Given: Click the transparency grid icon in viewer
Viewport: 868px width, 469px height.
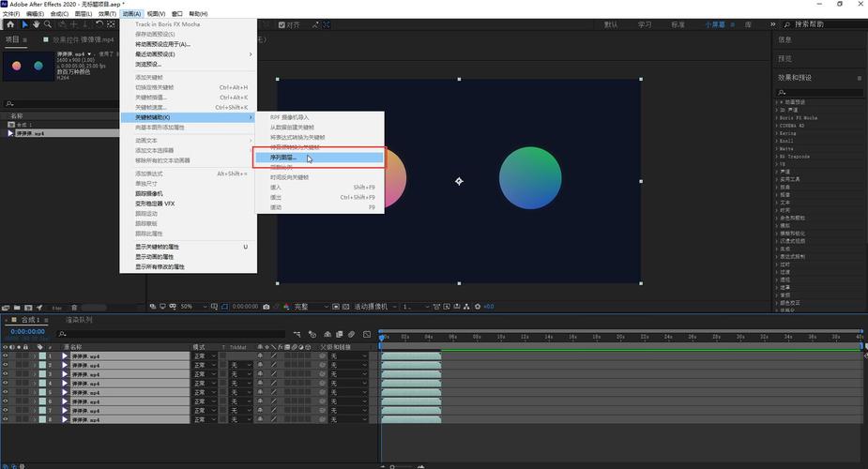Looking at the screenshot, I should tap(346, 307).
